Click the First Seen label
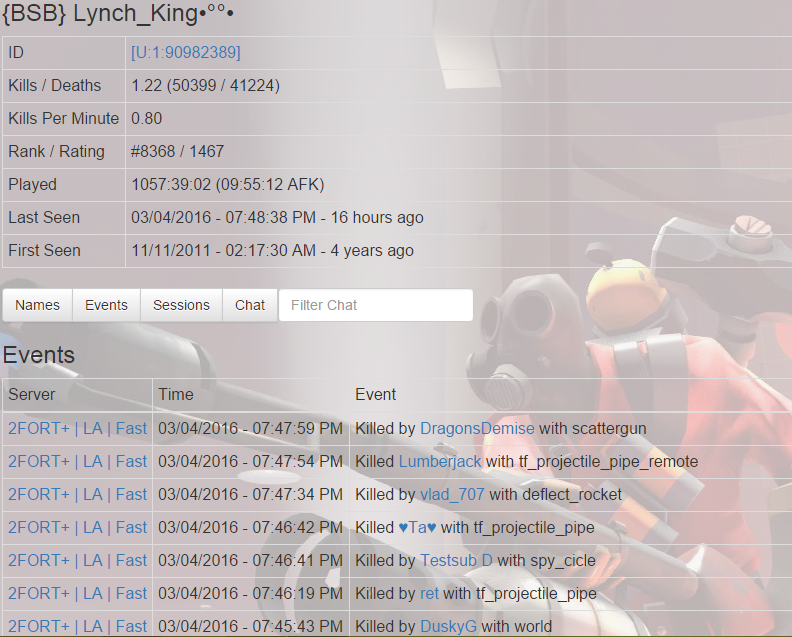This screenshot has width=792, height=637. [44, 250]
